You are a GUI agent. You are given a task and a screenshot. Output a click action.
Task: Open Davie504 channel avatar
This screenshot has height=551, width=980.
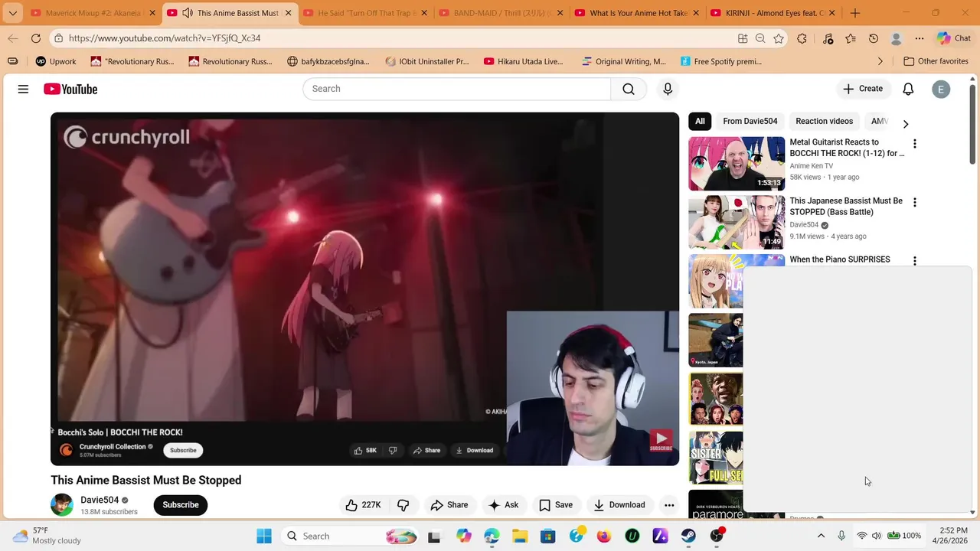(x=62, y=505)
